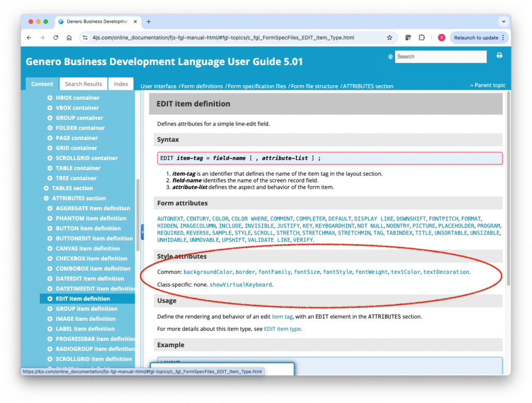Open Form file structure breadcrumb

pyautogui.click(x=314, y=86)
